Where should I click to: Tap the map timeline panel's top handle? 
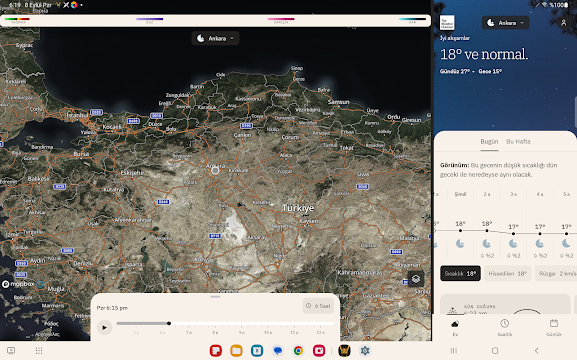tap(215, 297)
